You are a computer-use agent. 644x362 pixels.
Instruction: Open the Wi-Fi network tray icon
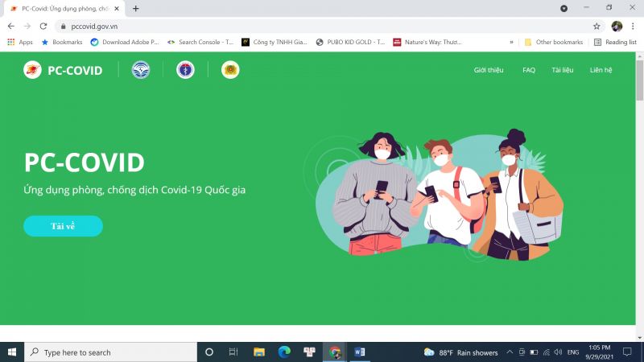[x=547, y=352]
